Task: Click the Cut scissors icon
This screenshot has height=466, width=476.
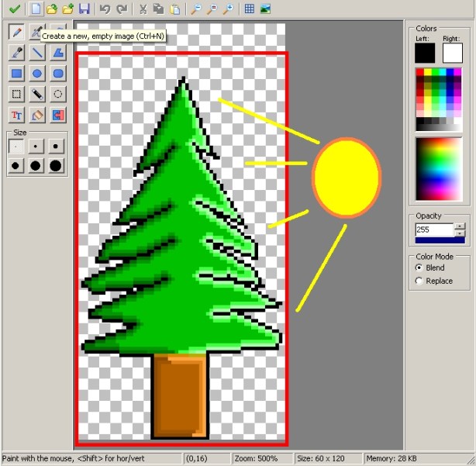Action: 143,9
